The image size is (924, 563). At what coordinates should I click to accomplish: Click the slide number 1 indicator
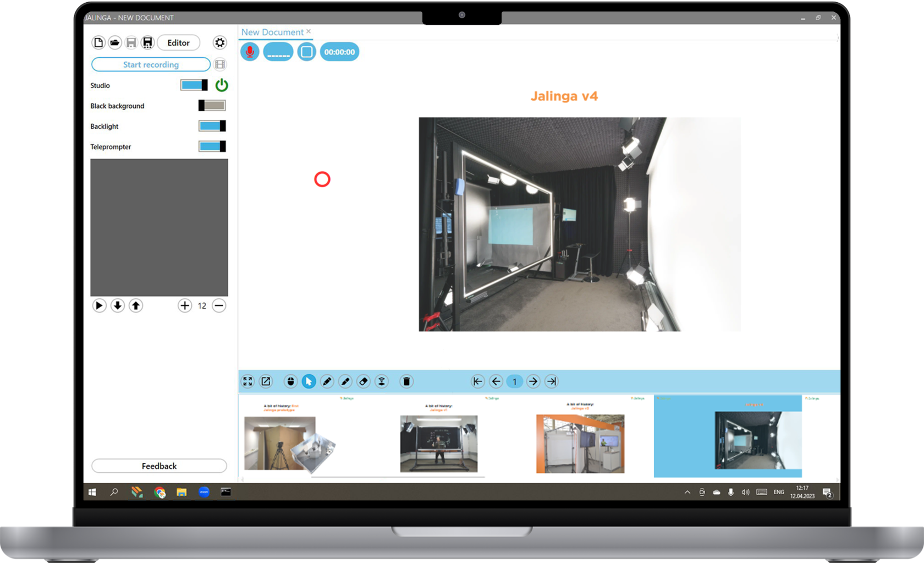click(515, 381)
